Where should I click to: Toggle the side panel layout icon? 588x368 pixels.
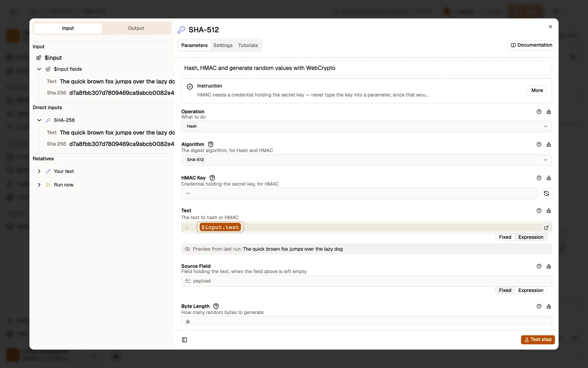click(185, 340)
